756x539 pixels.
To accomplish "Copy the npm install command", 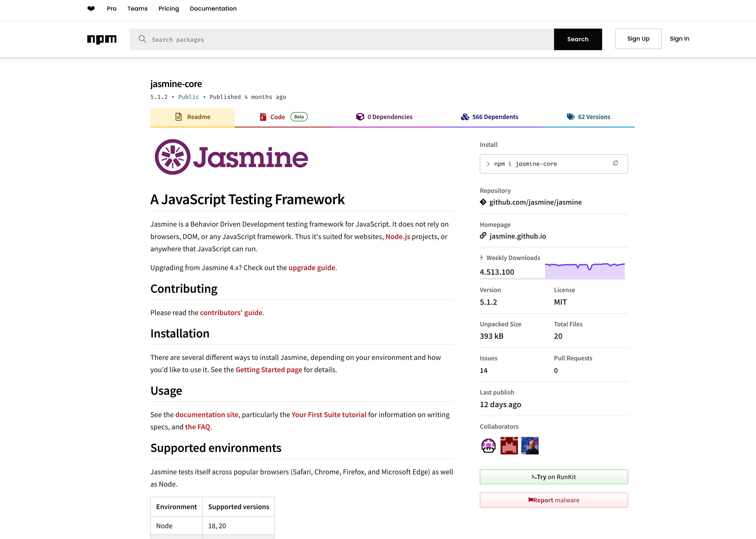I will (616, 163).
